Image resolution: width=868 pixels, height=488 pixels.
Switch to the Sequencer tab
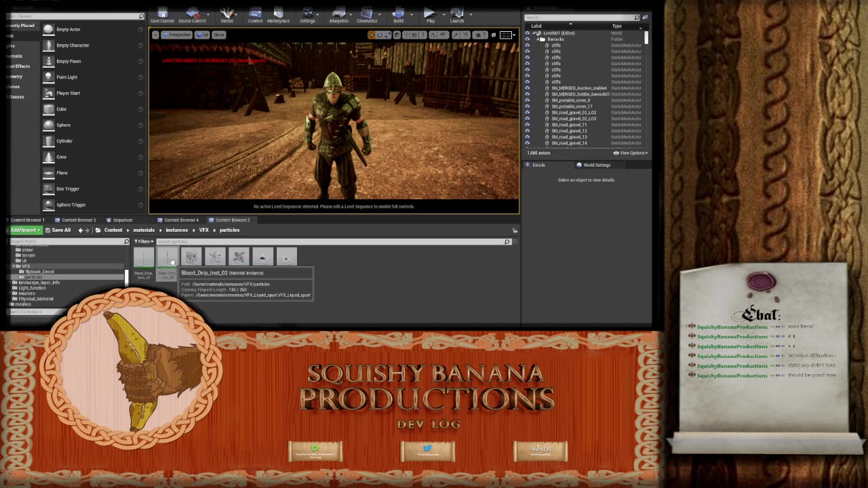(x=119, y=220)
